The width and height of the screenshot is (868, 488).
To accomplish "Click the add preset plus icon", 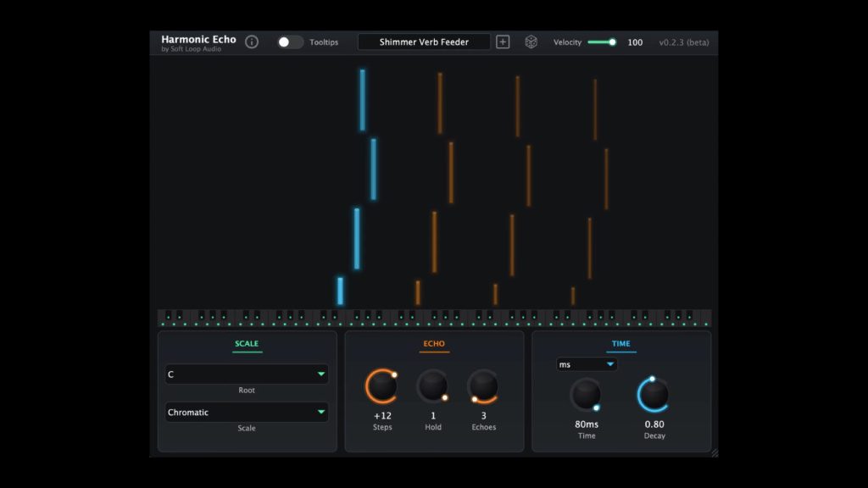I will point(503,42).
